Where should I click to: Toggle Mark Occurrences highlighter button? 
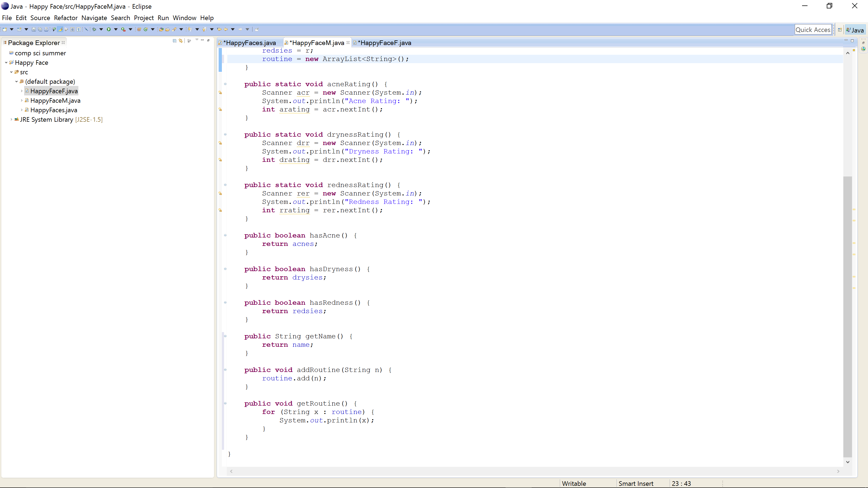click(x=60, y=30)
